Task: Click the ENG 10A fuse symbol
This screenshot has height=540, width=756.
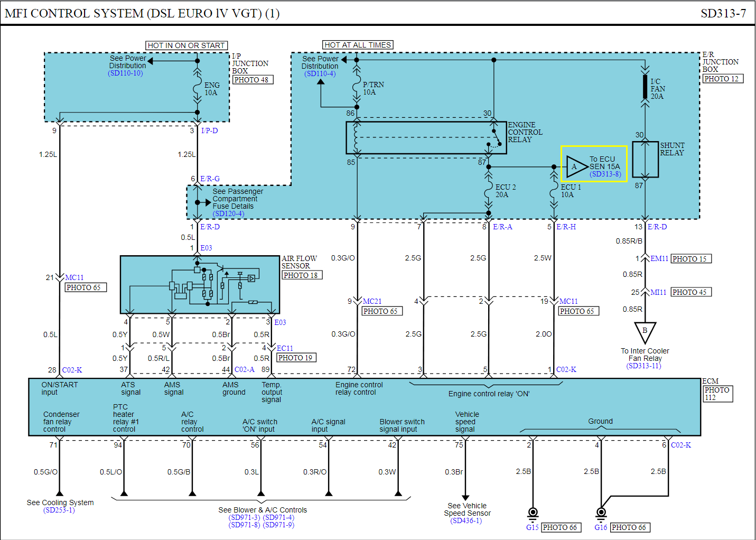Action: coord(198,85)
